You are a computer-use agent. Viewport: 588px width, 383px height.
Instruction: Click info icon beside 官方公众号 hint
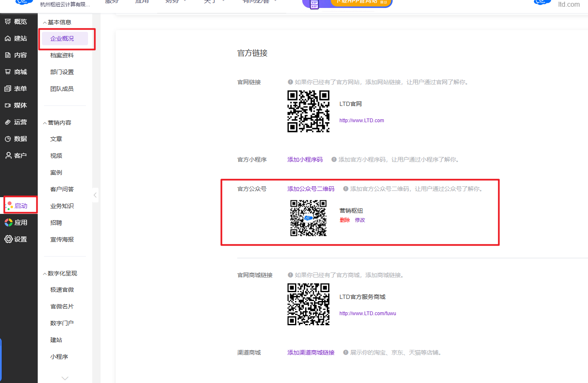346,189
